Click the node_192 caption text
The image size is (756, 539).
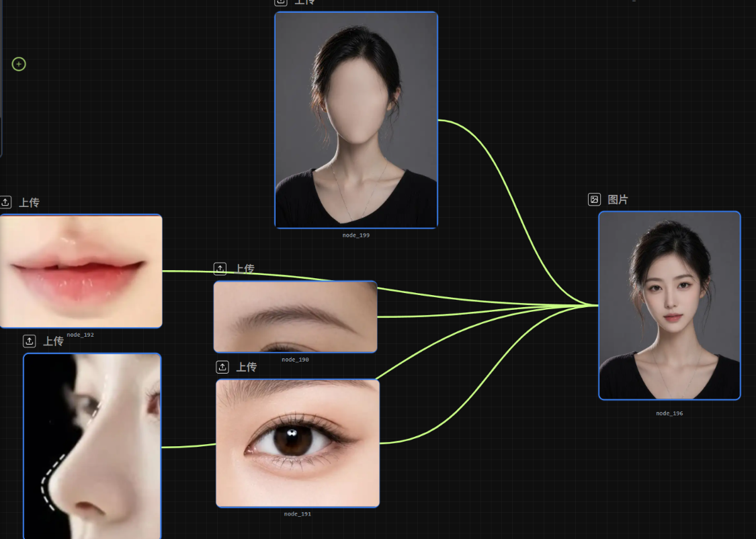(x=81, y=335)
